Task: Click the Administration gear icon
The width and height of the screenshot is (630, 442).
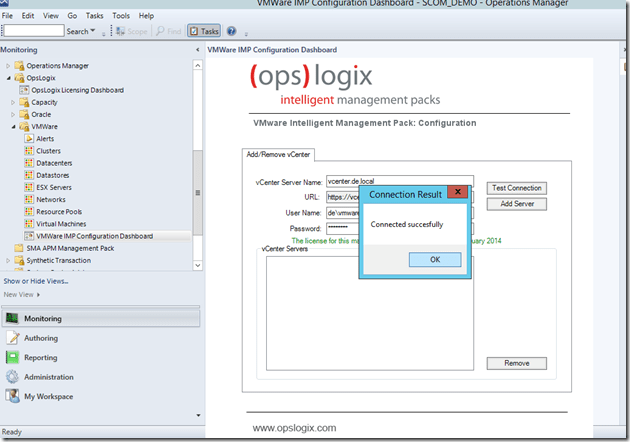Action: tap(13, 377)
